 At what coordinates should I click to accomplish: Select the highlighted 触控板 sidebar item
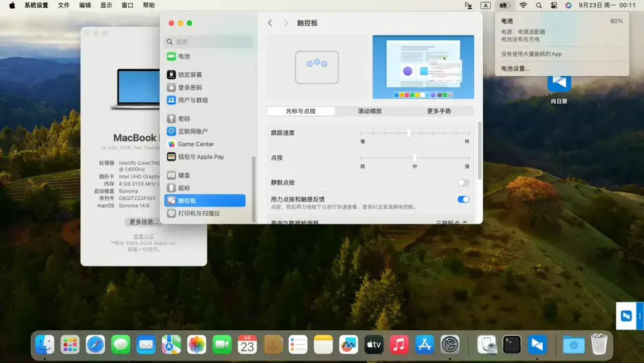[x=204, y=201]
